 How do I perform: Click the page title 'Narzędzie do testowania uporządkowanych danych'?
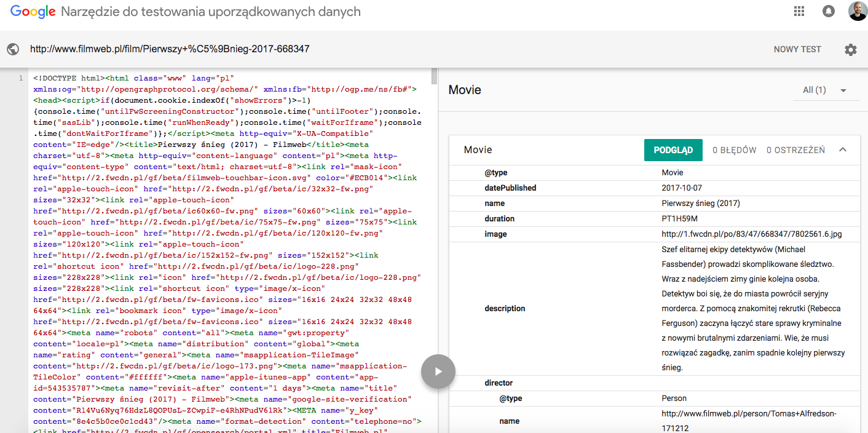(211, 12)
